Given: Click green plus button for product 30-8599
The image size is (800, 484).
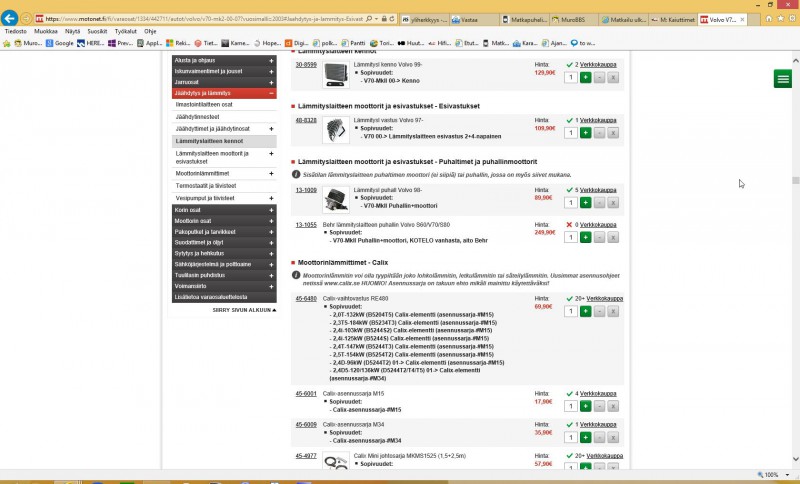Looking at the screenshot, I should (585, 77).
